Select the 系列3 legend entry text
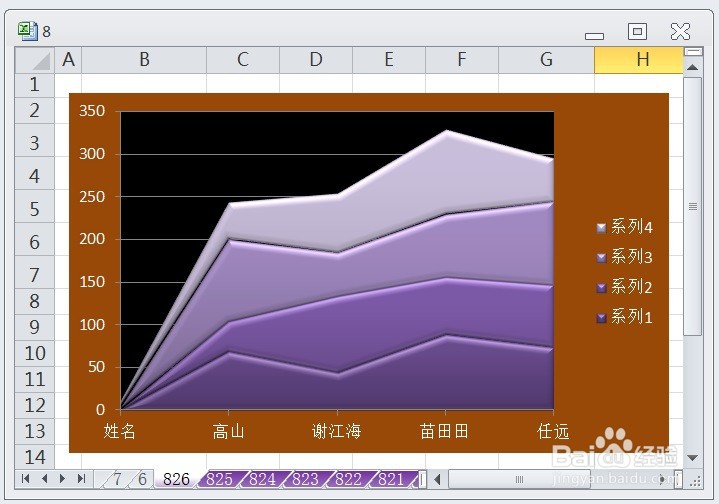This screenshot has width=719, height=504. [x=631, y=257]
